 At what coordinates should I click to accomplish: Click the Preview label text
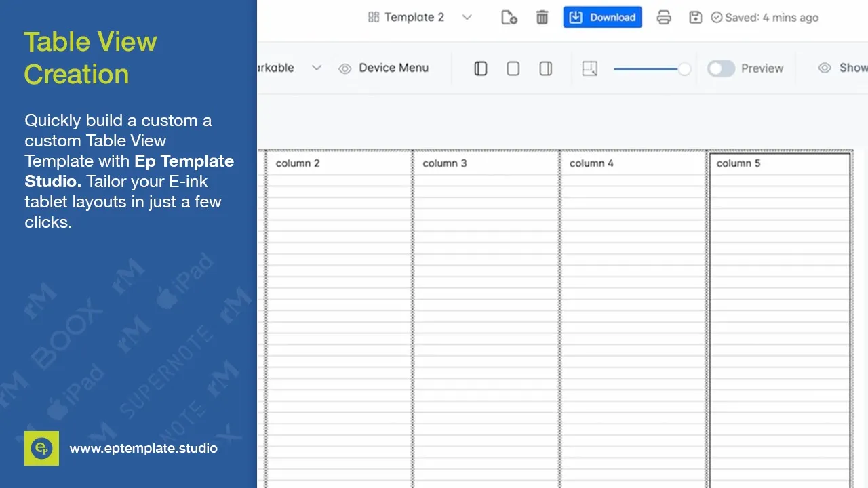[762, 68]
